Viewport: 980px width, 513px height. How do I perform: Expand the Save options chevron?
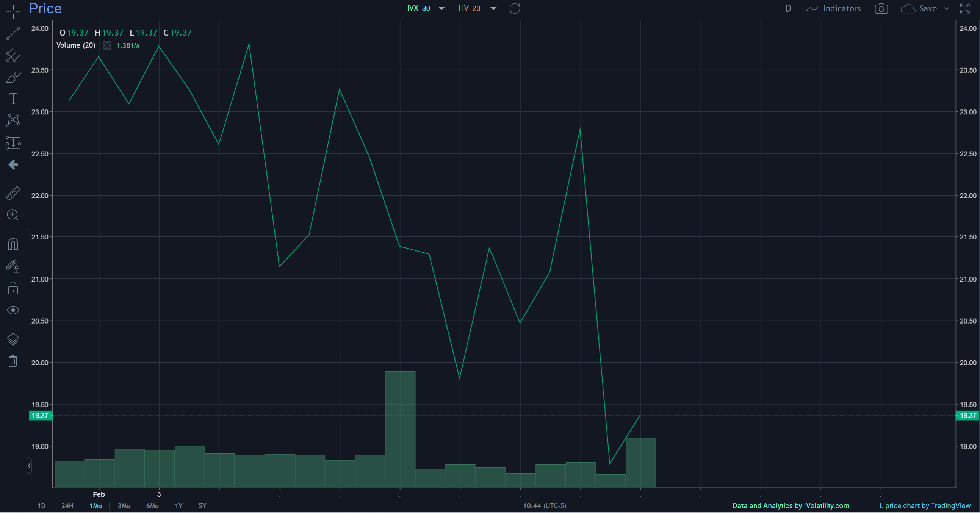947,8
